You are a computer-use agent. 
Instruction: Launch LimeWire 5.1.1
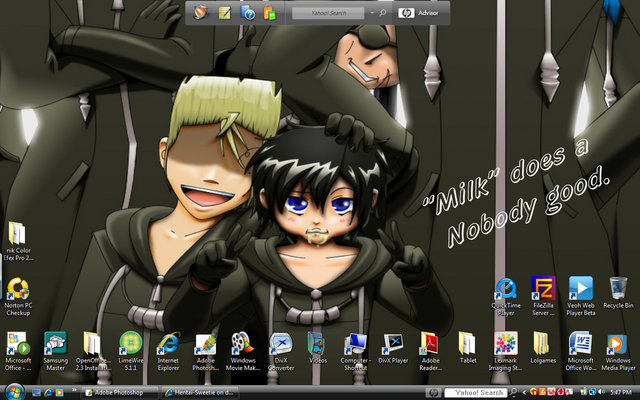[x=131, y=351]
